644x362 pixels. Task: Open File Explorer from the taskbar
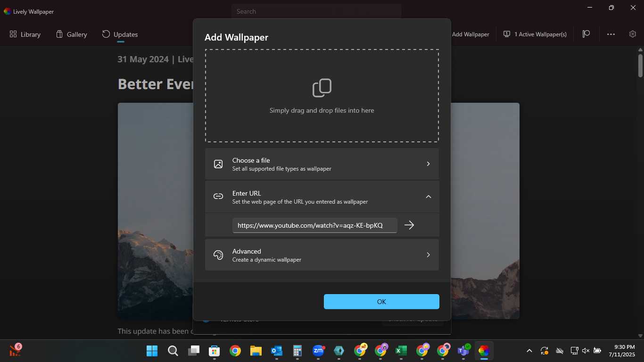coord(256,351)
